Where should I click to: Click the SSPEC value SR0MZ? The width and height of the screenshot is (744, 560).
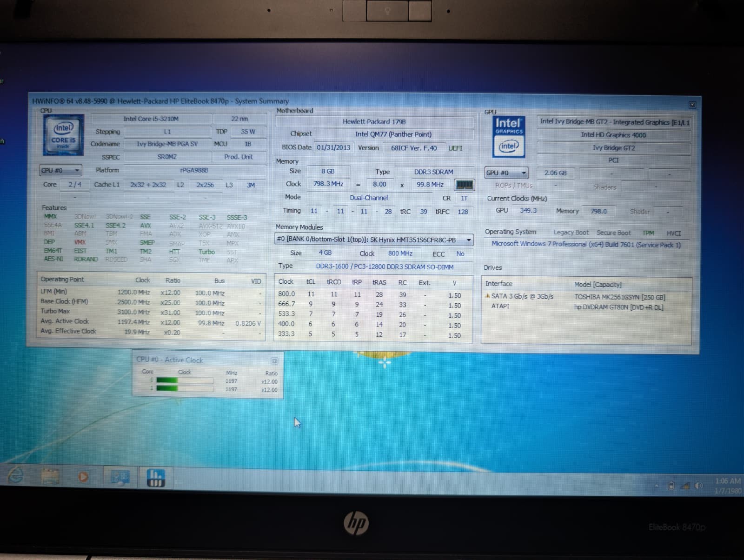pos(167,157)
